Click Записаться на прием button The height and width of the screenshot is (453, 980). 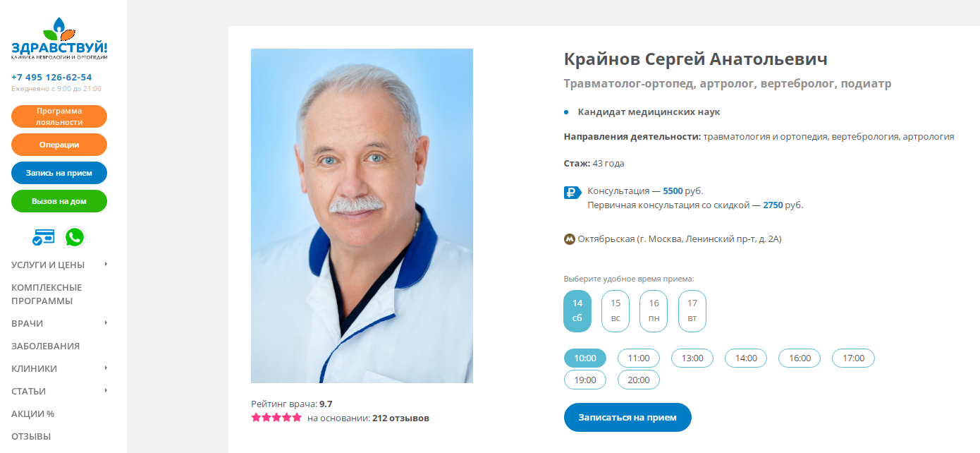coord(627,417)
